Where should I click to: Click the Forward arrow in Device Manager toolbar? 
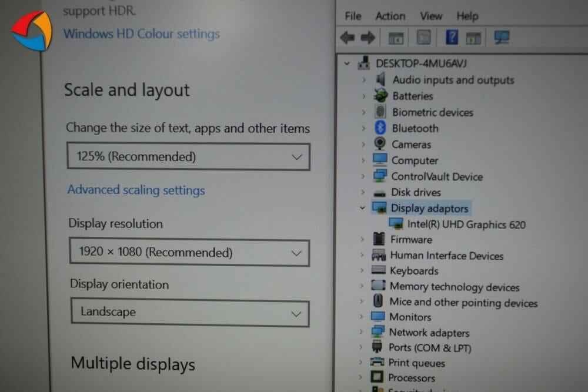(x=367, y=38)
